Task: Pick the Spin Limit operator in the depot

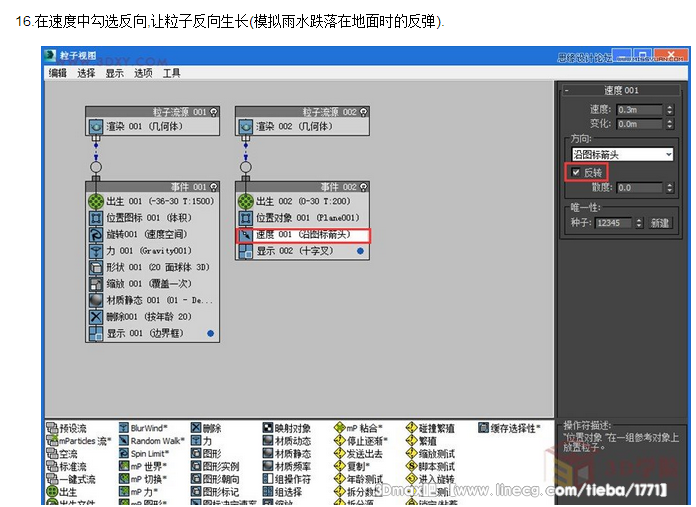Action: pos(144,453)
